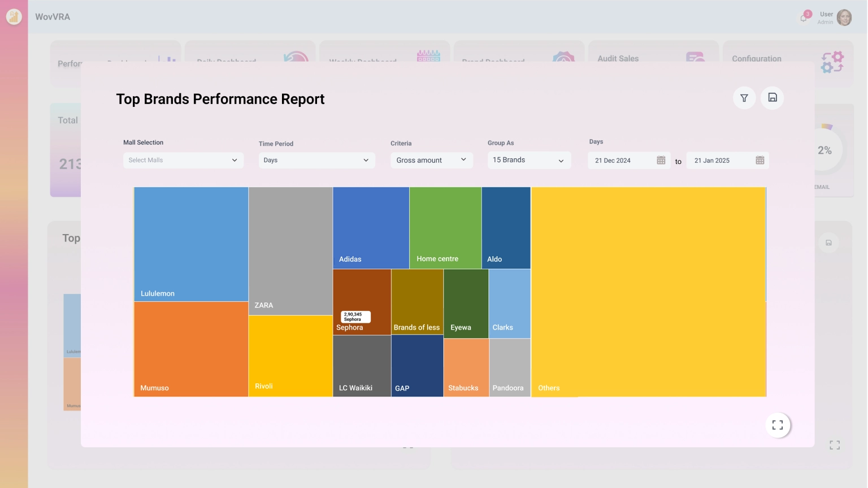The width and height of the screenshot is (868, 488).
Task: Click the WovVRA logo icon
Action: 14,17
